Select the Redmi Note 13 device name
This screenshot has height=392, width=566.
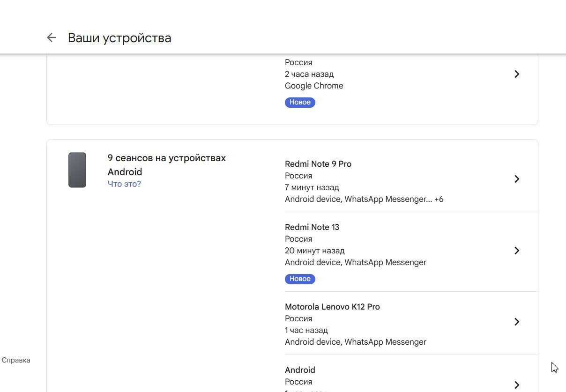pyautogui.click(x=312, y=227)
